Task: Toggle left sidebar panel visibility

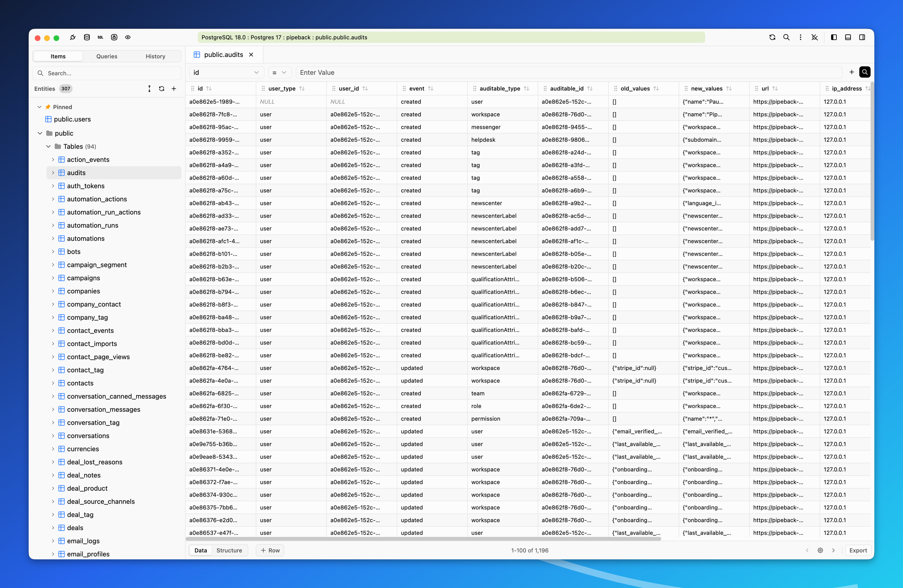Action: point(833,37)
